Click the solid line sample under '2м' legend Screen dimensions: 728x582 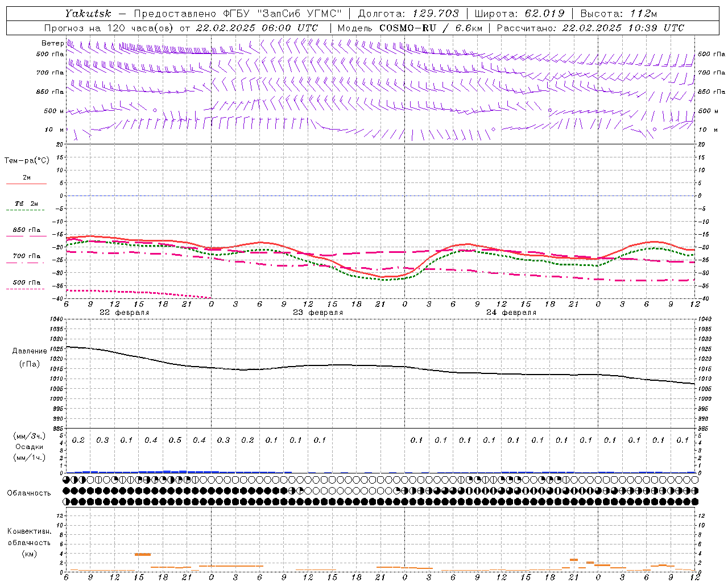tap(26, 184)
